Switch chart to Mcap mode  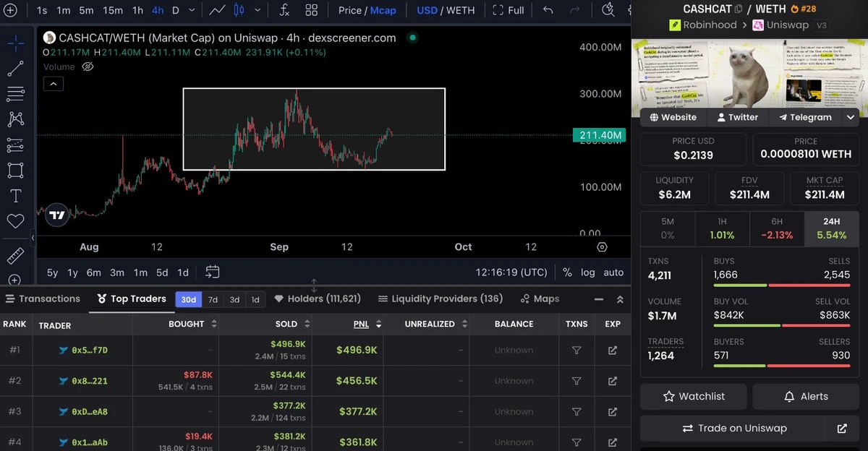click(383, 10)
